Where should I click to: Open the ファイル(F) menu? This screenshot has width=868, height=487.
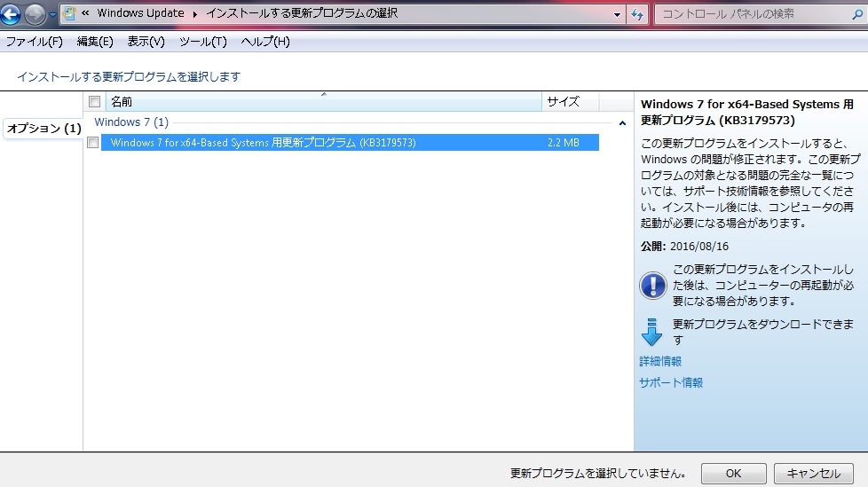click(35, 42)
